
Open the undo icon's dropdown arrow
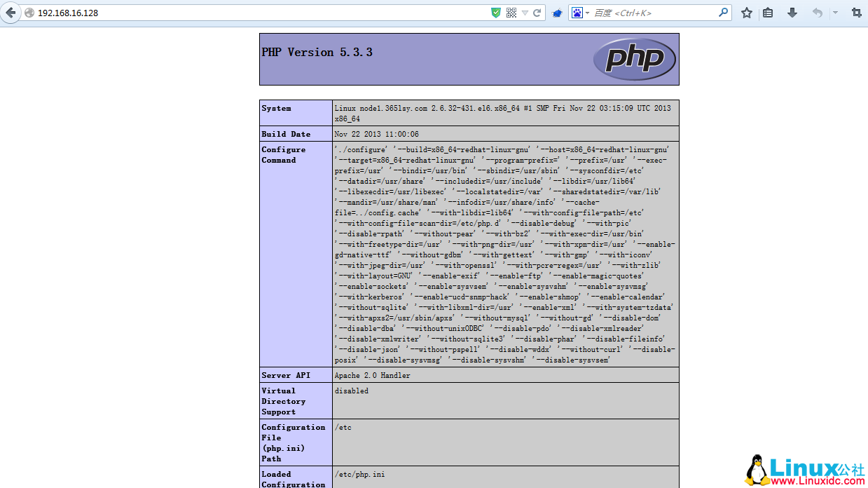[834, 13]
